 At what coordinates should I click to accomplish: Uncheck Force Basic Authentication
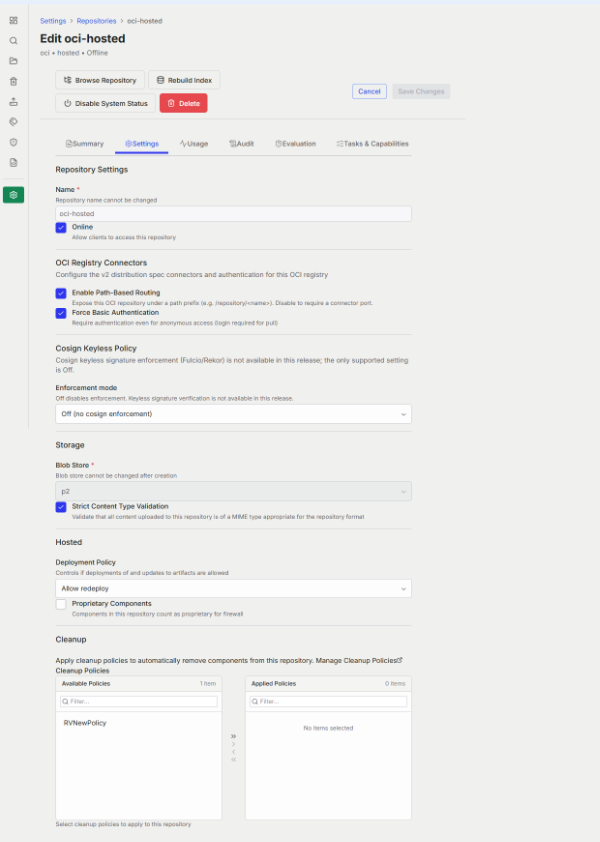pyautogui.click(x=61, y=313)
